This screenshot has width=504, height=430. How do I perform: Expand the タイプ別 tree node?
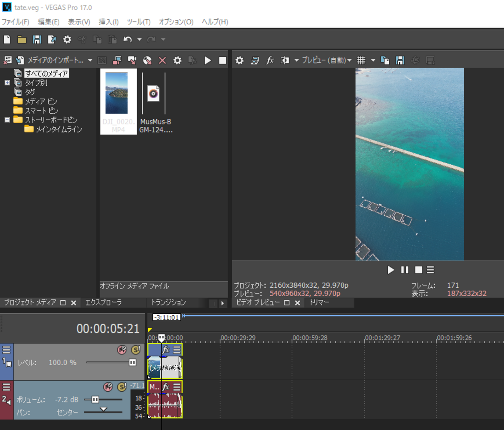(x=7, y=83)
